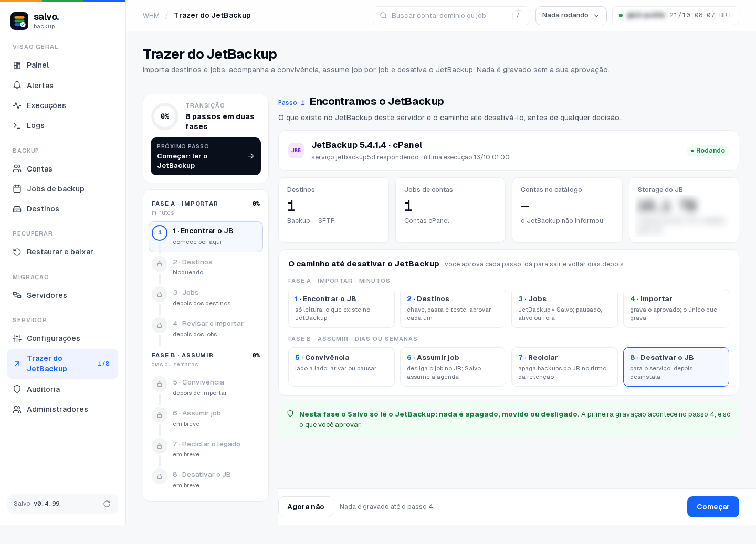Click Próximo passo Começar: ler o JetBackup
The height and width of the screenshot is (544, 756).
[x=206, y=156]
